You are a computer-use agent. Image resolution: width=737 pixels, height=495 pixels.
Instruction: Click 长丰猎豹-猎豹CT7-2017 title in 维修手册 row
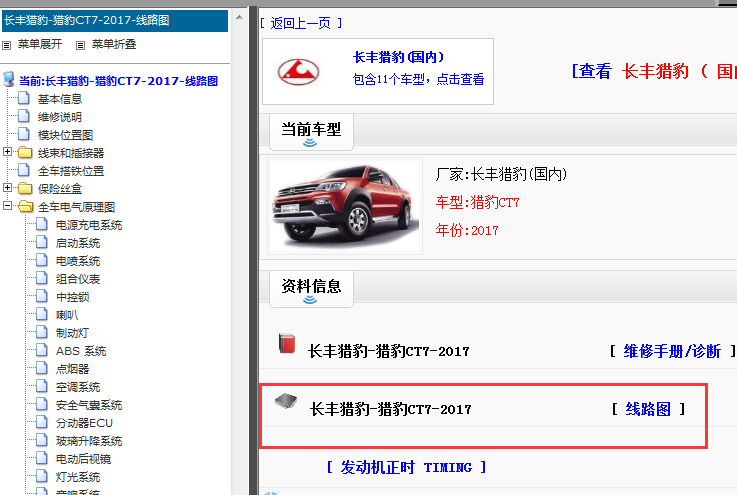pos(388,351)
